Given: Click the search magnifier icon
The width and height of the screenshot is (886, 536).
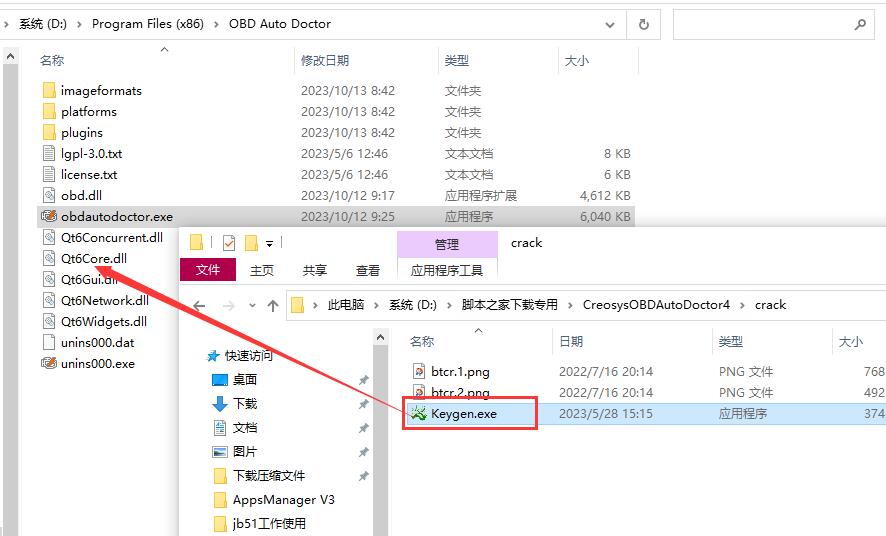Looking at the screenshot, I should 860,24.
